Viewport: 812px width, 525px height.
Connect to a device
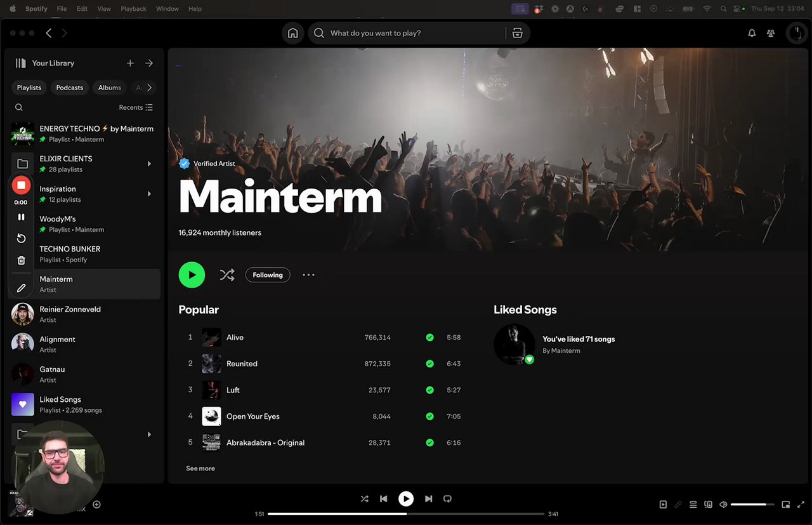(x=709, y=505)
